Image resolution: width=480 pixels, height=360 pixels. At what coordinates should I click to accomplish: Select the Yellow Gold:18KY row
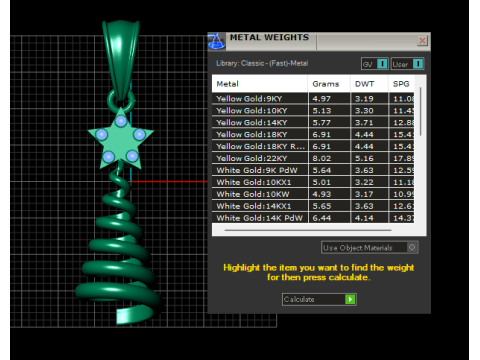pyautogui.click(x=313, y=135)
